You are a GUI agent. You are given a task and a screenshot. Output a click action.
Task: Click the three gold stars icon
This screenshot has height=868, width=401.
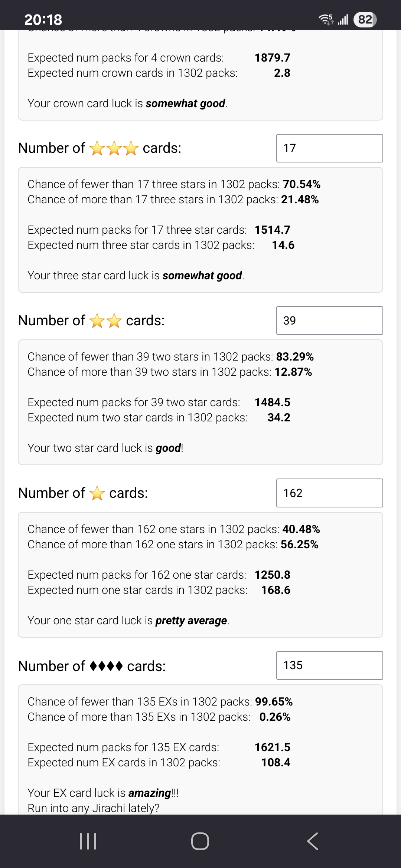(114, 148)
